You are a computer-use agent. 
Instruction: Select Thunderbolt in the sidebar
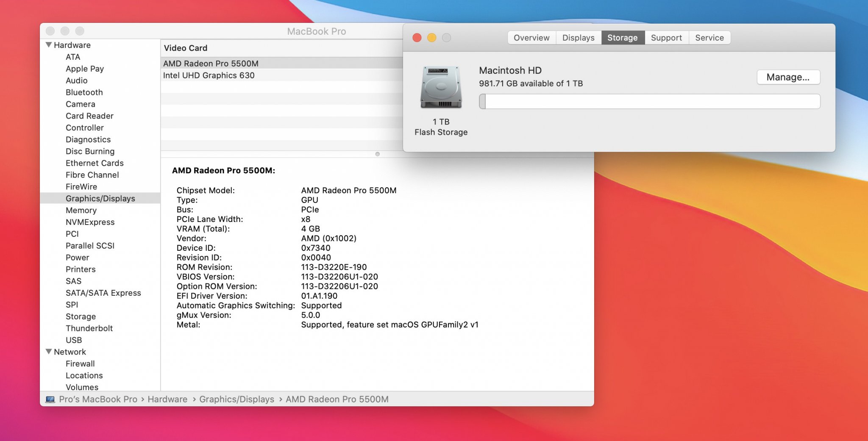[x=89, y=328]
